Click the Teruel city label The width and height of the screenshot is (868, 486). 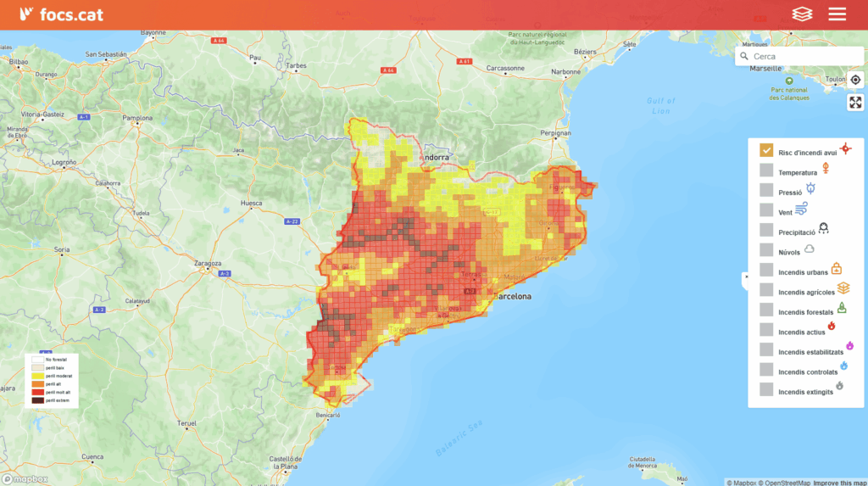pos(186,423)
